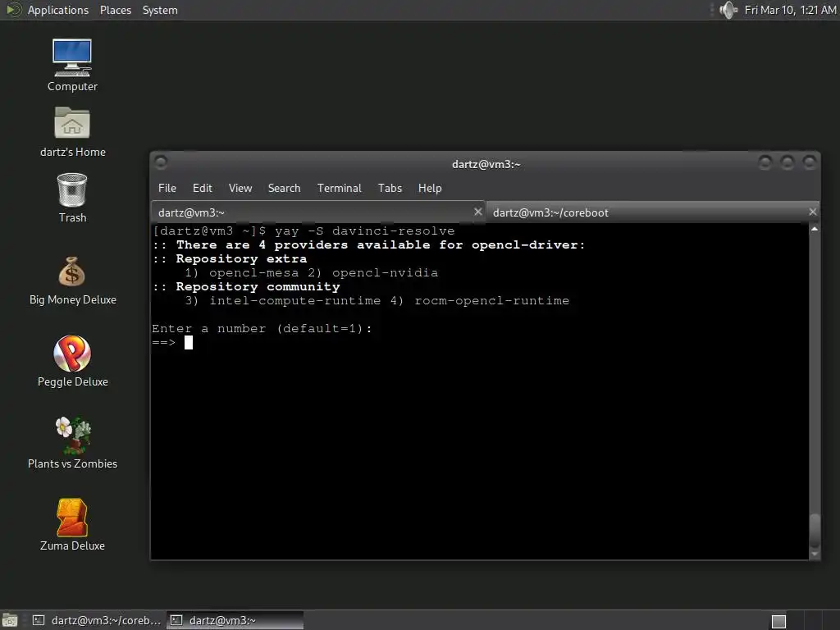The width and height of the screenshot is (840, 630).
Task: Click the 'Repository extra' line
Action: click(x=230, y=258)
